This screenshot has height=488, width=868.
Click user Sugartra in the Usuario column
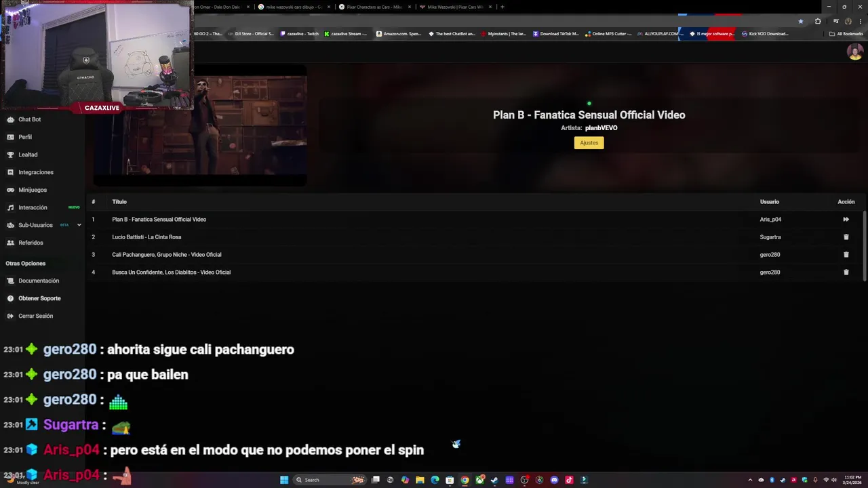click(x=770, y=237)
